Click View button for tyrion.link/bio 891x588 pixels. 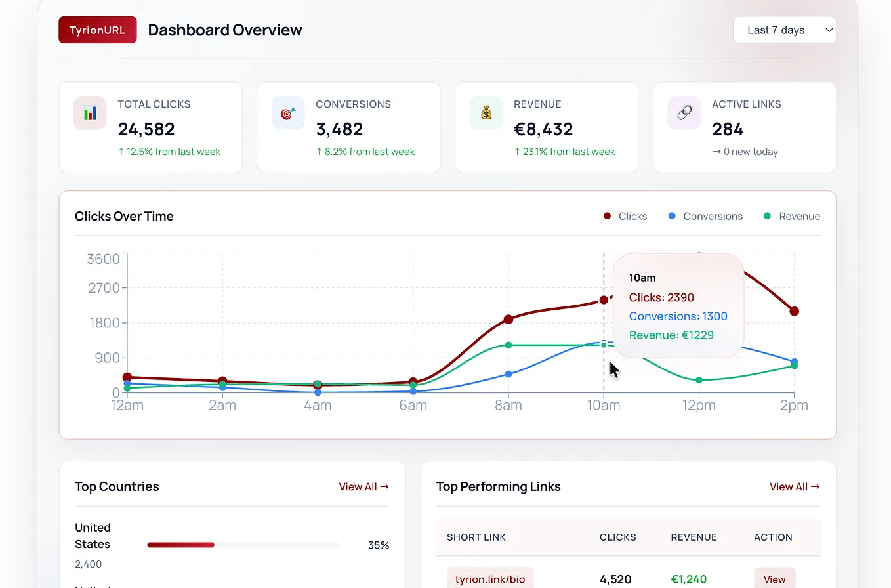click(774, 579)
